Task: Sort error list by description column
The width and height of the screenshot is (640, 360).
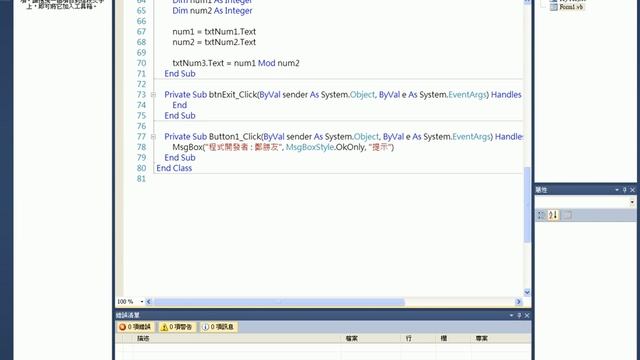Action: [x=237, y=338]
